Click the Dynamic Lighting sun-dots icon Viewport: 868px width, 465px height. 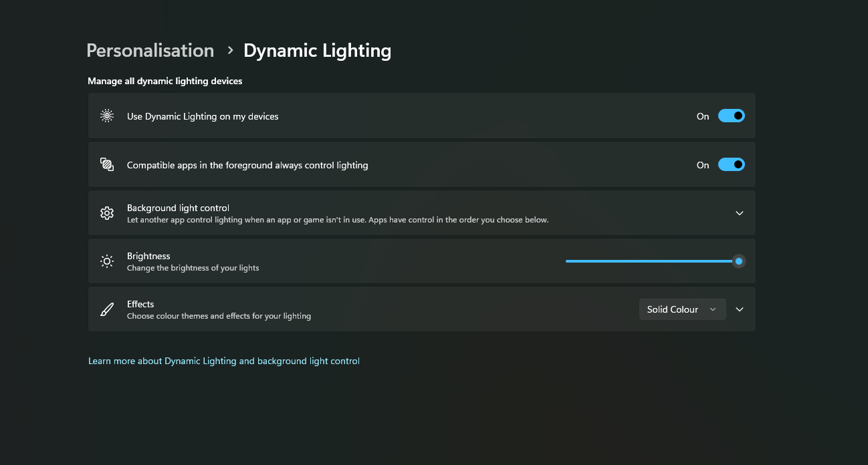(107, 116)
